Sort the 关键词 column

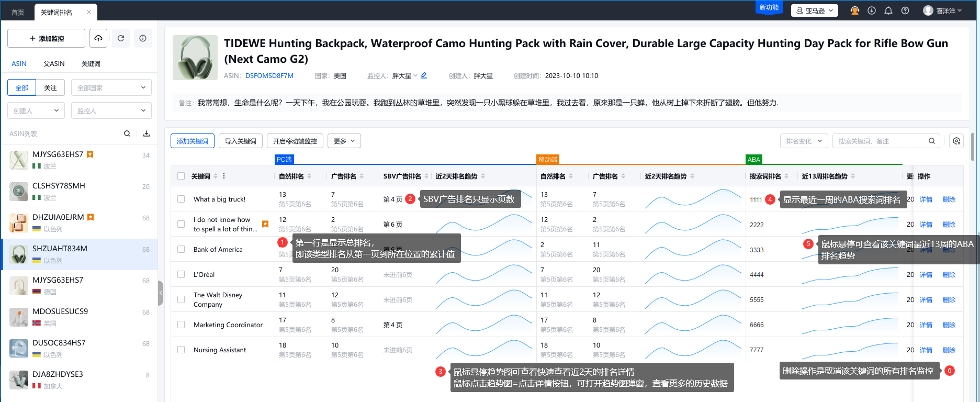point(216,176)
